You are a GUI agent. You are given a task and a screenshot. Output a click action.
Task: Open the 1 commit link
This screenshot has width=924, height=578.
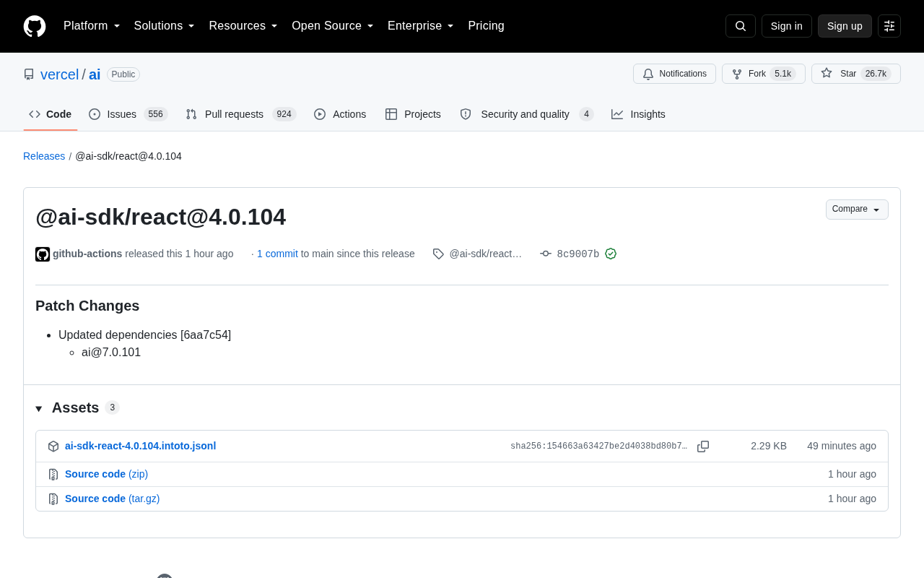[277, 254]
